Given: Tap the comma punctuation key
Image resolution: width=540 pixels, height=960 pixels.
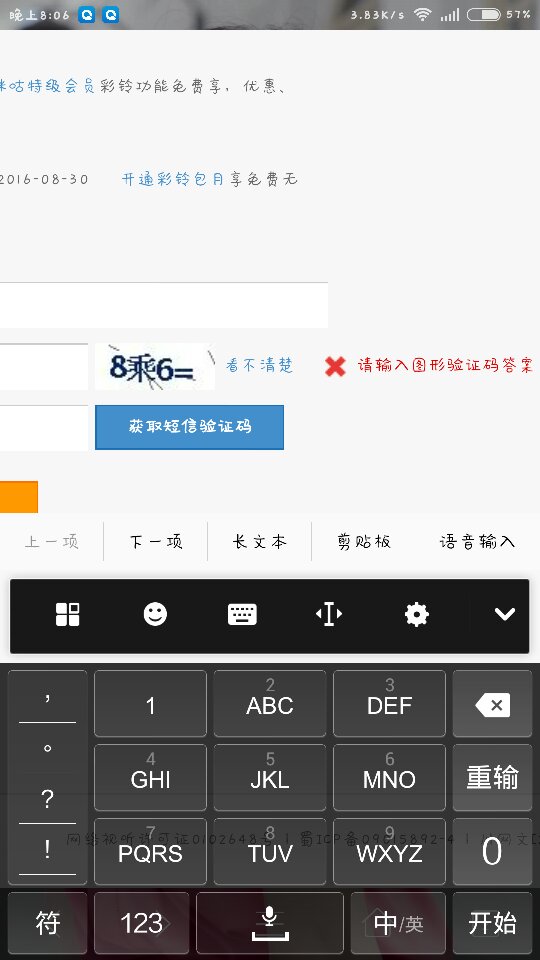Looking at the screenshot, I should pyautogui.click(x=48, y=698).
